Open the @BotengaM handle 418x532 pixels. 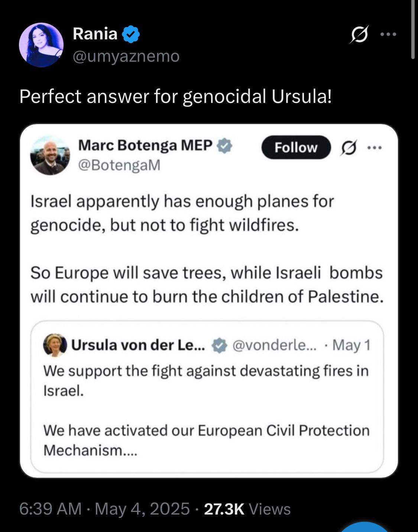(119, 165)
